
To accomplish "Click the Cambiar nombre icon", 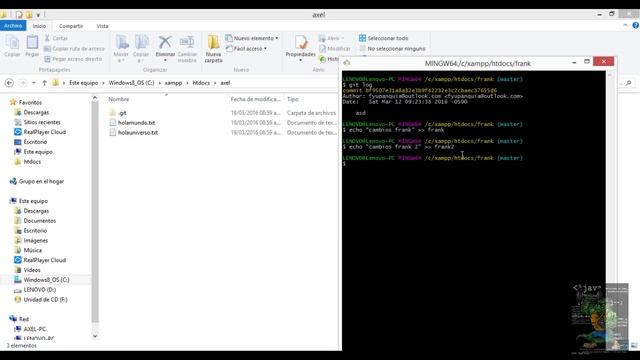I will point(187,49).
